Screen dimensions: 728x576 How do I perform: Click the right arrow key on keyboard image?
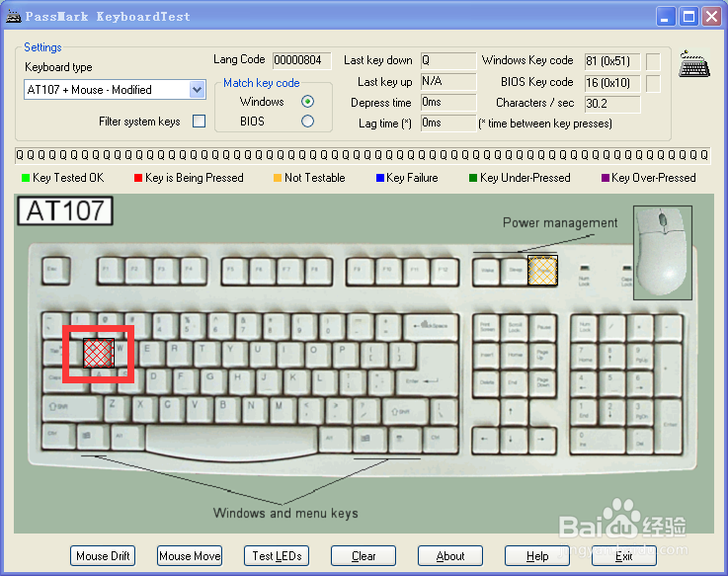541,440
